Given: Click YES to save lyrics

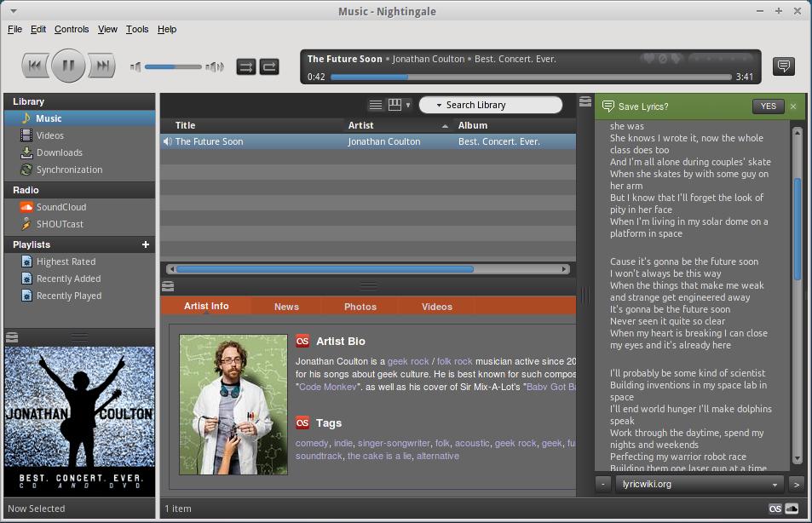Looking at the screenshot, I should pos(768,106).
